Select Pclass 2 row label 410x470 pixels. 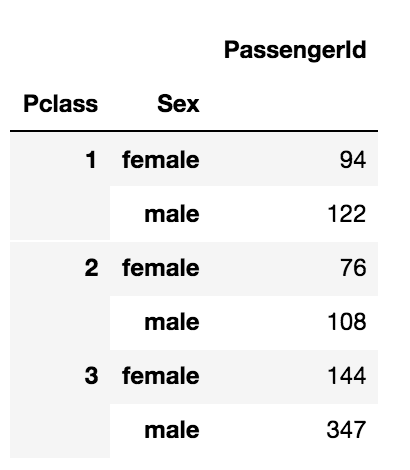tap(91, 268)
